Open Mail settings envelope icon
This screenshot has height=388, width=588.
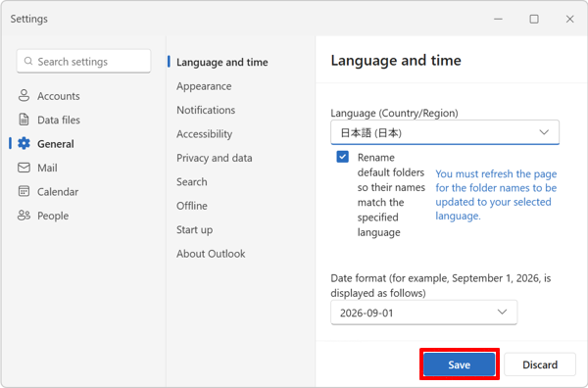(24, 168)
